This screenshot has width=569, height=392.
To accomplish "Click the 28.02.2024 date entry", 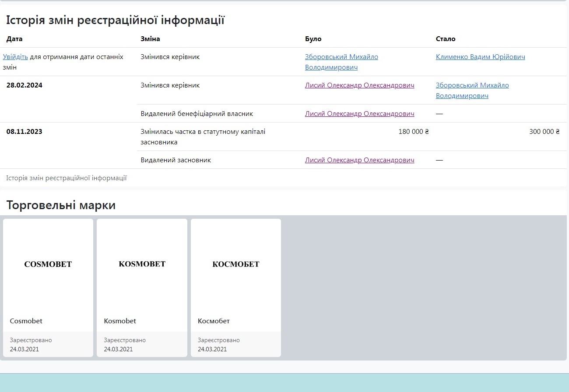I will point(25,85).
